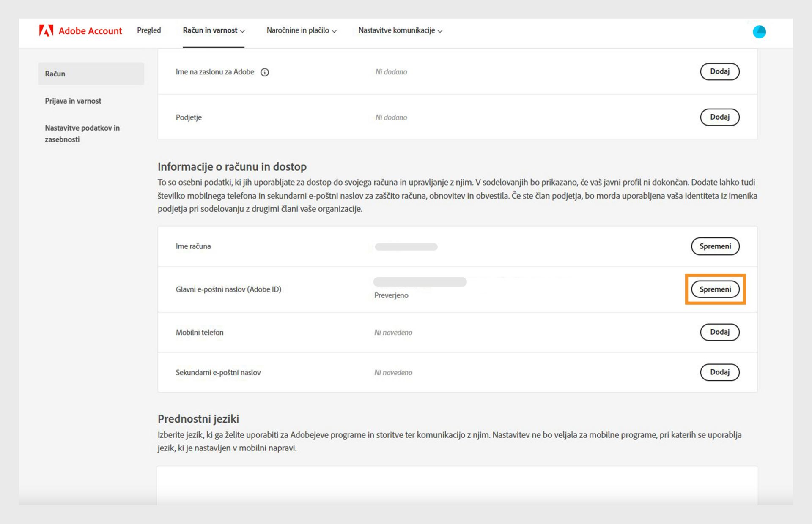This screenshot has height=524, width=812.
Task: Open Prijava in varnost sidebar item
Action: pos(73,101)
